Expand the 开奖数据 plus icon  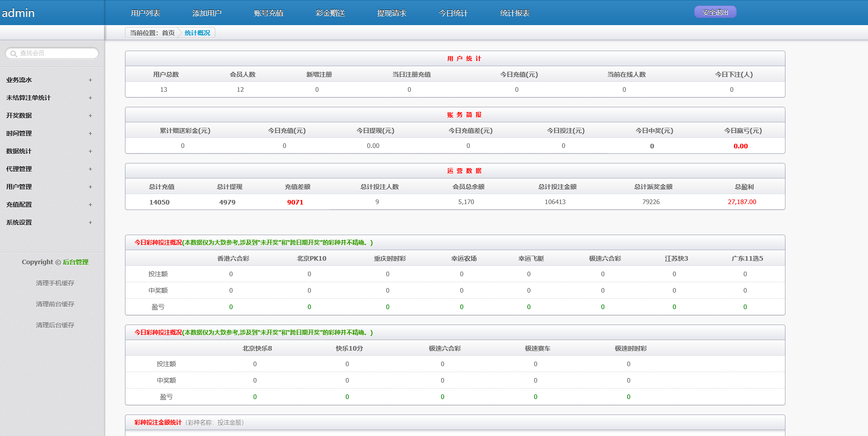[90, 116]
